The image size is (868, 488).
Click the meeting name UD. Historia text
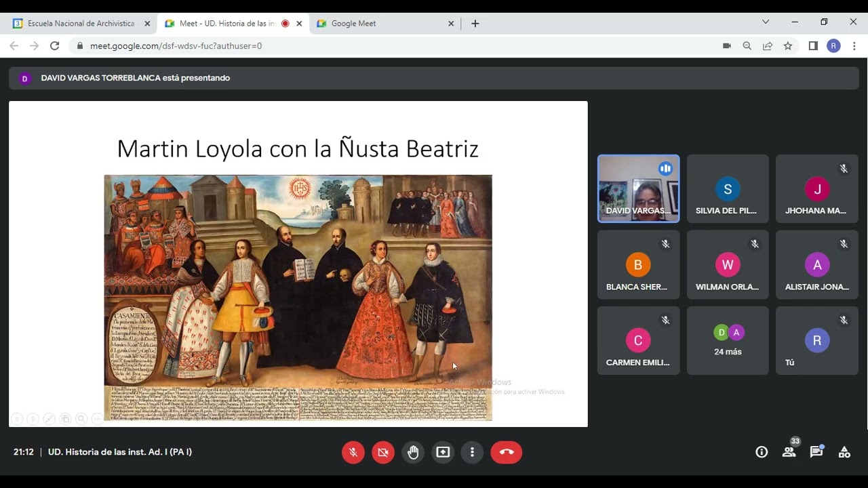[x=120, y=452]
